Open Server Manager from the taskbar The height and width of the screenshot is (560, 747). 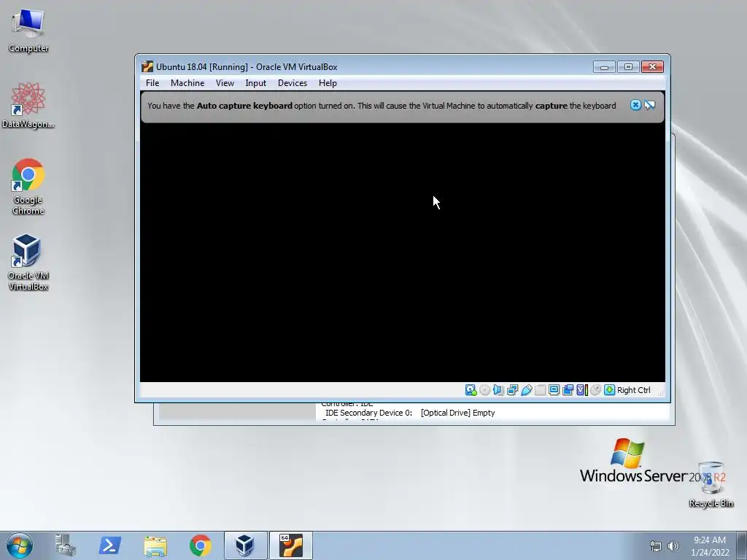(65, 545)
